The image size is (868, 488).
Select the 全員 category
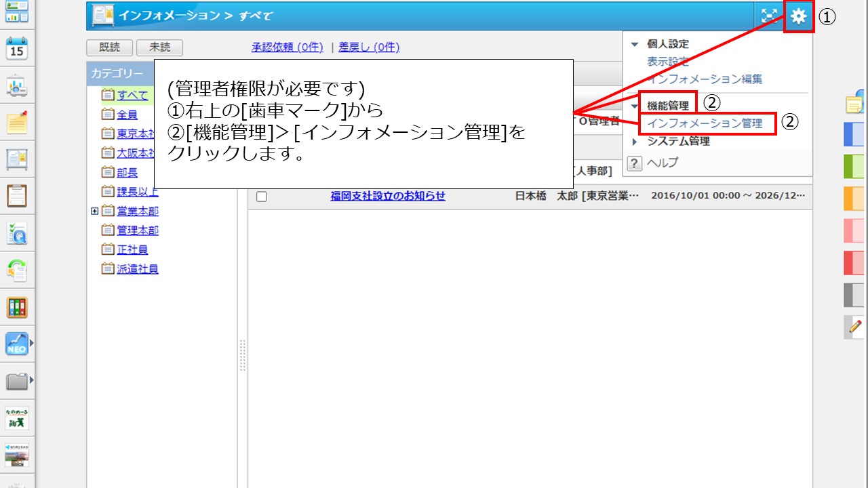click(x=127, y=115)
